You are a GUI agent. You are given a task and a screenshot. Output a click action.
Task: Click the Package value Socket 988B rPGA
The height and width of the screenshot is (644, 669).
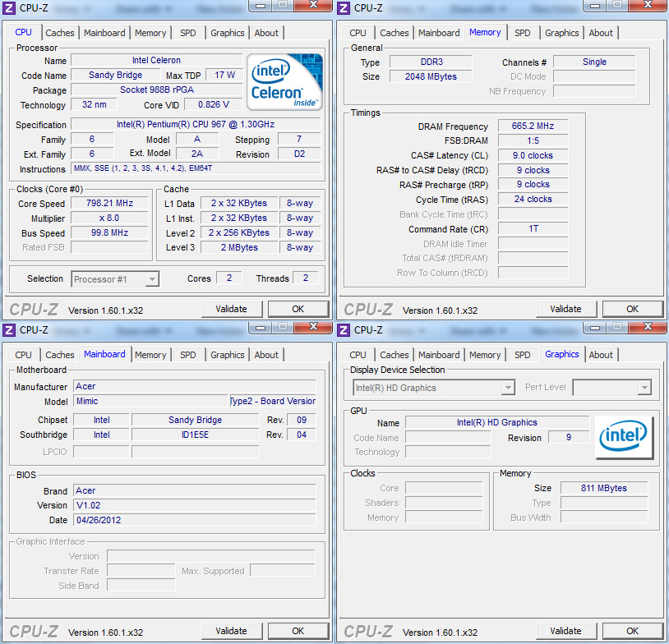[157, 90]
